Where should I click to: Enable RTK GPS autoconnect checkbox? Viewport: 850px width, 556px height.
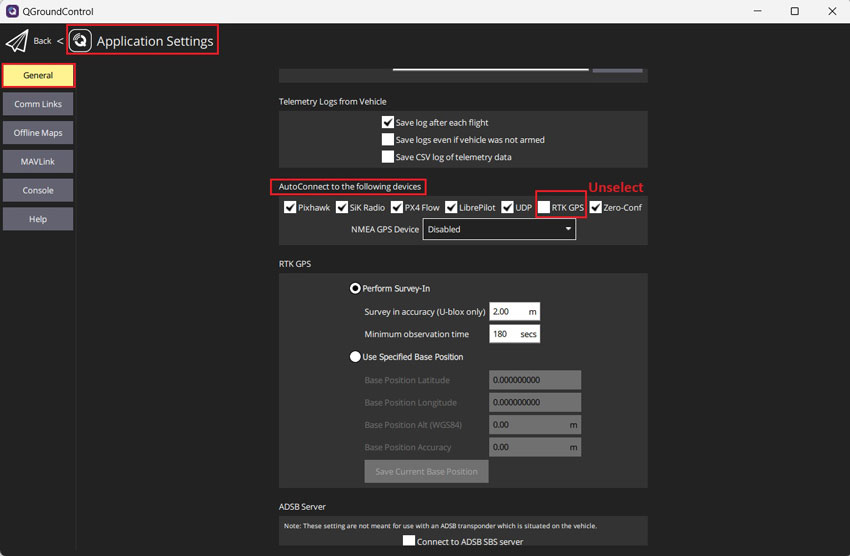point(544,207)
